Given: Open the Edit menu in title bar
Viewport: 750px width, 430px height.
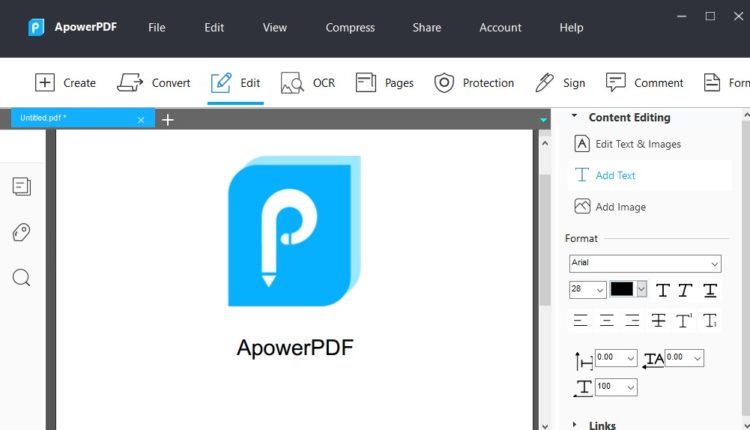Looking at the screenshot, I should pos(214,28).
